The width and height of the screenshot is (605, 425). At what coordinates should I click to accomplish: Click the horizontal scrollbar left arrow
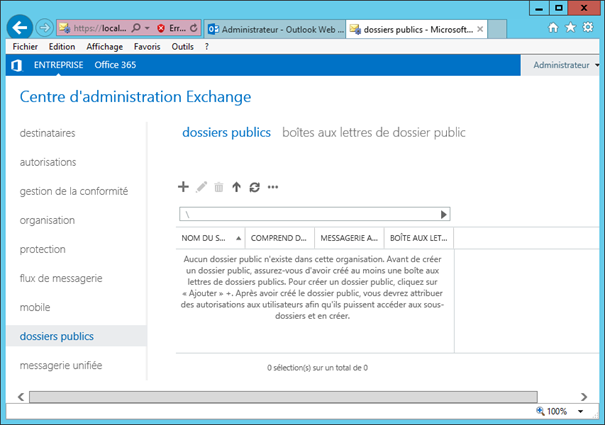click(21, 397)
